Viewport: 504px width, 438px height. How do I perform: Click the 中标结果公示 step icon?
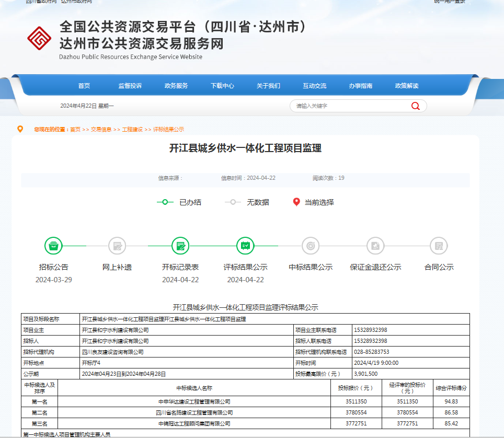click(x=311, y=246)
